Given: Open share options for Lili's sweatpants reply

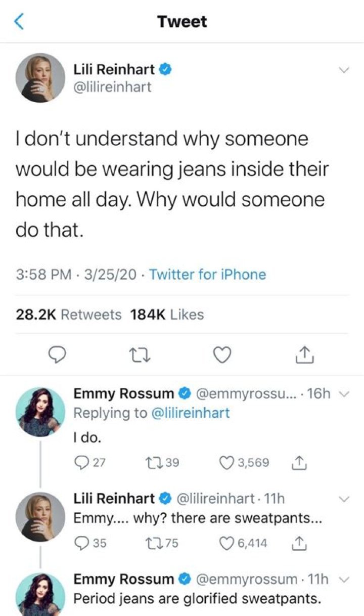Looking at the screenshot, I should pos(299,544).
